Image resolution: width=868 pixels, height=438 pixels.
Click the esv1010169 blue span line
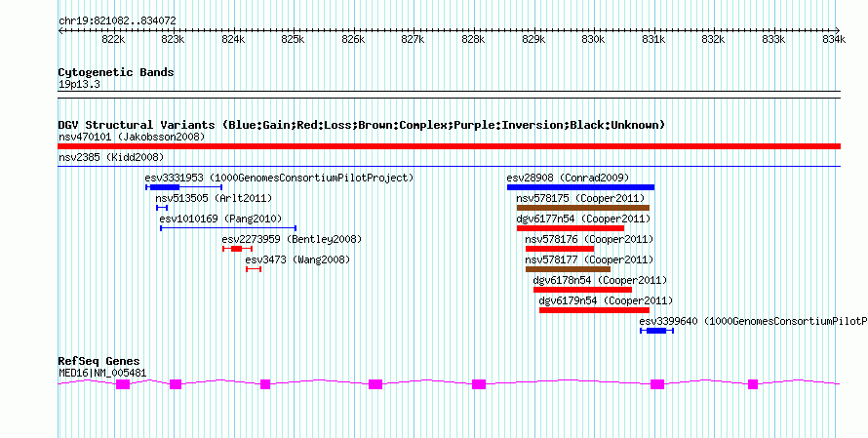click(x=228, y=228)
